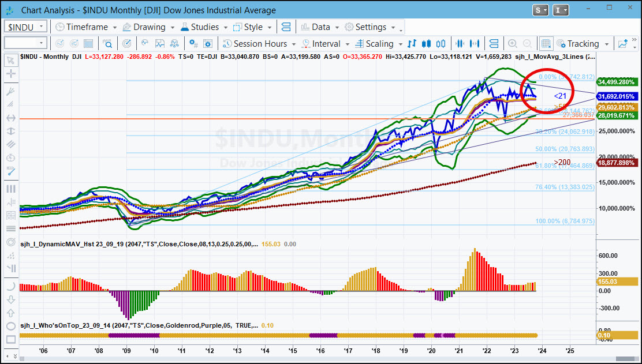The image size is (642, 364).
Task: Click the <21 moving average label
Action: point(560,96)
